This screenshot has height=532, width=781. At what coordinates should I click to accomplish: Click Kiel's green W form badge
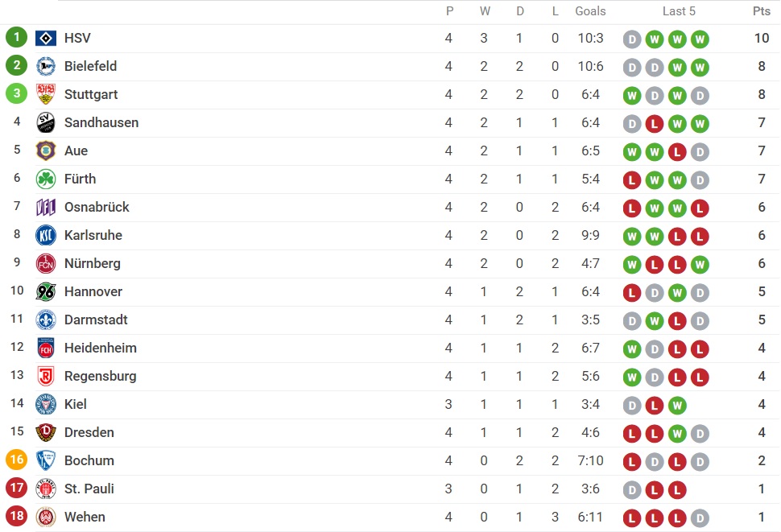(677, 406)
